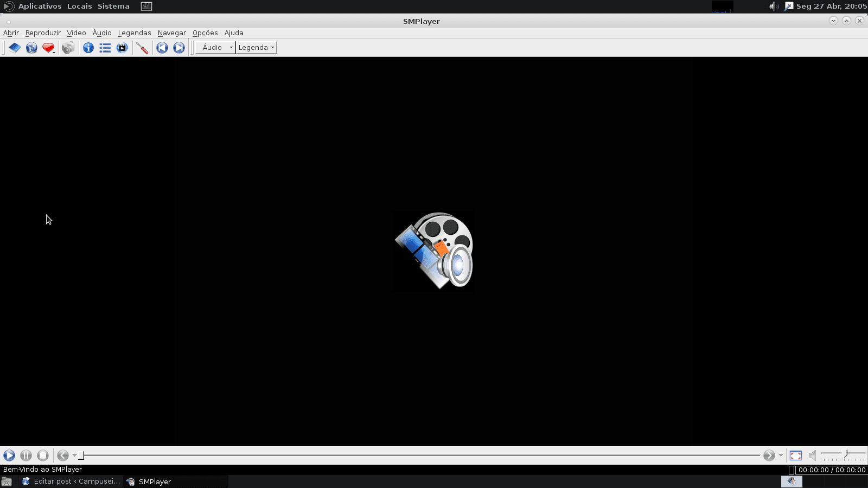Open the playlist list icon
Image resolution: width=868 pixels, height=488 pixels.
(x=105, y=48)
